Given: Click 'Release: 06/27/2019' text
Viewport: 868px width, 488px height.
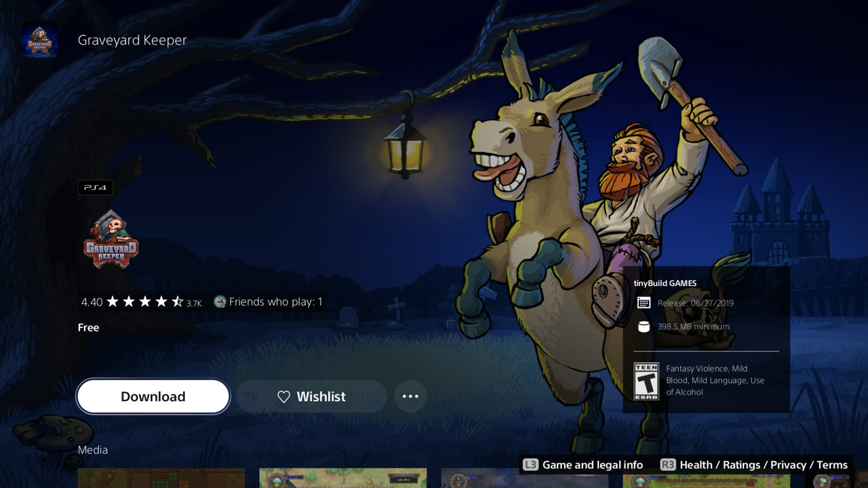Looking at the screenshot, I should (696, 303).
